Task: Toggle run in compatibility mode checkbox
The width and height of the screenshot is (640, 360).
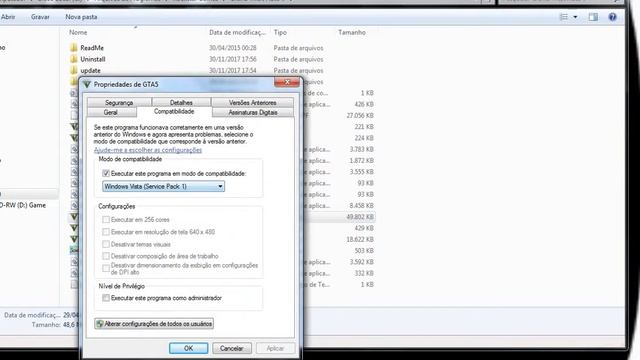Action: 106,173
